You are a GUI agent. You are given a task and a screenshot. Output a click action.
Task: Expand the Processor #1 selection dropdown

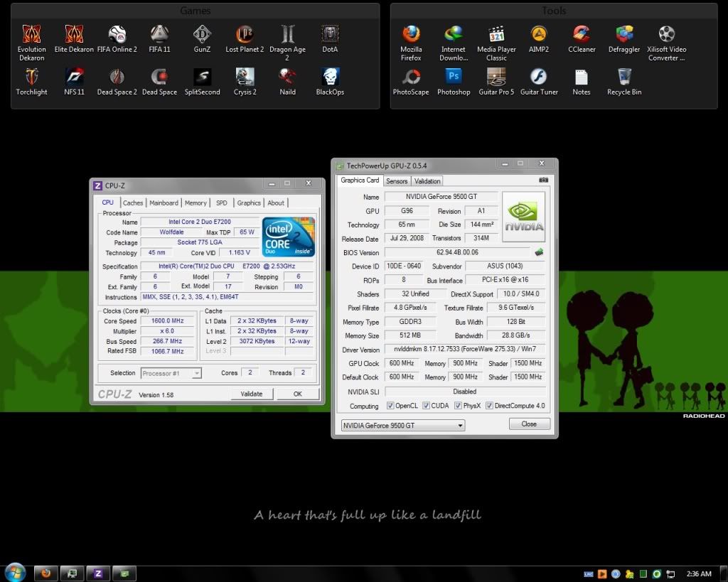[x=171, y=373]
